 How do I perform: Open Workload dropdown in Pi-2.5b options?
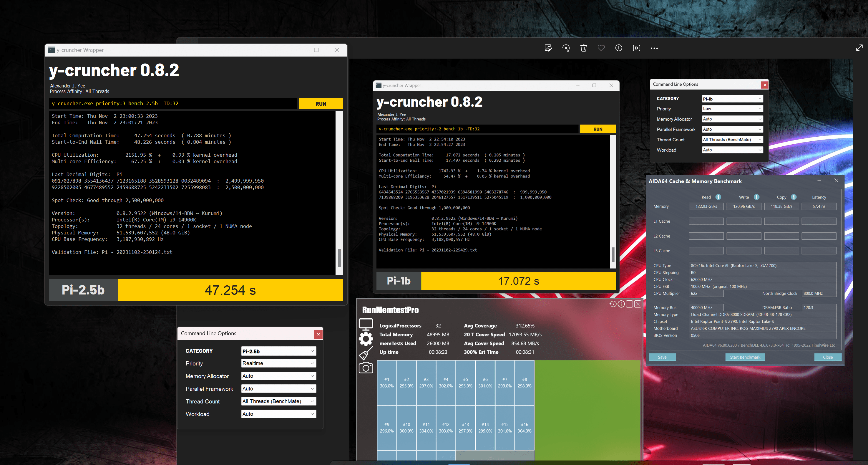[279, 414]
